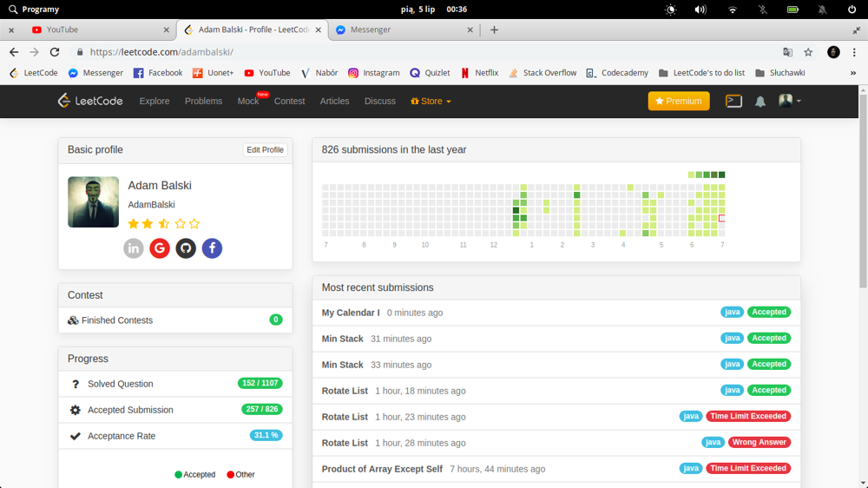Expand the bookmarks overflow chevron

click(x=853, y=73)
